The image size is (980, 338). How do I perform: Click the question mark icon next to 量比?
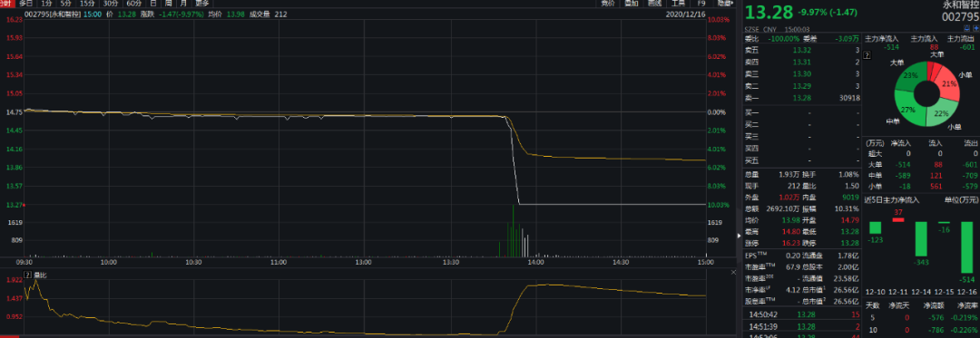(27, 274)
